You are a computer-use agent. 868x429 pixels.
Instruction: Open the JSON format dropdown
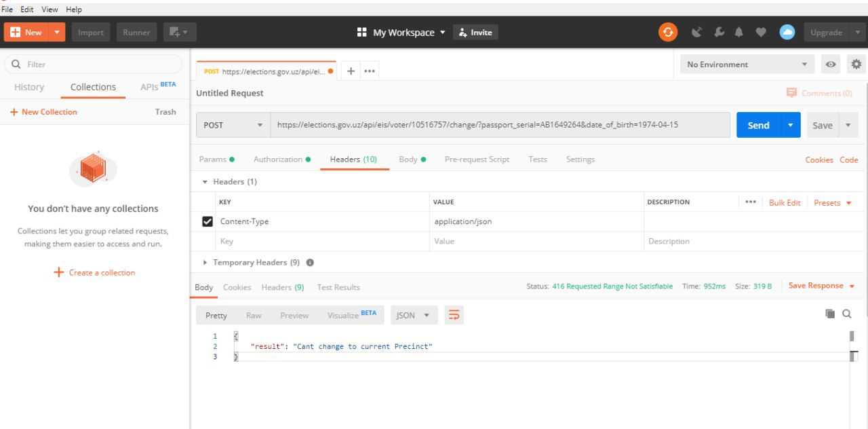(x=413, y=316)
